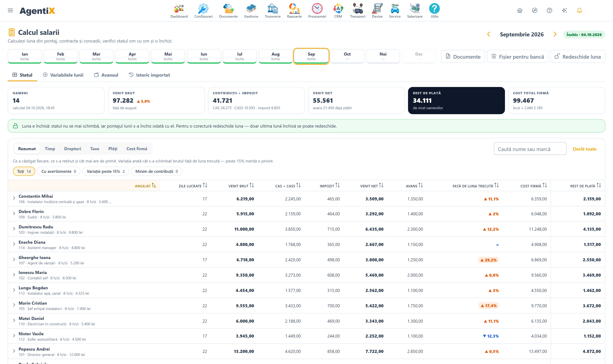Select the 'Variație peste 15%' filter chip

(x=106, y=171)
